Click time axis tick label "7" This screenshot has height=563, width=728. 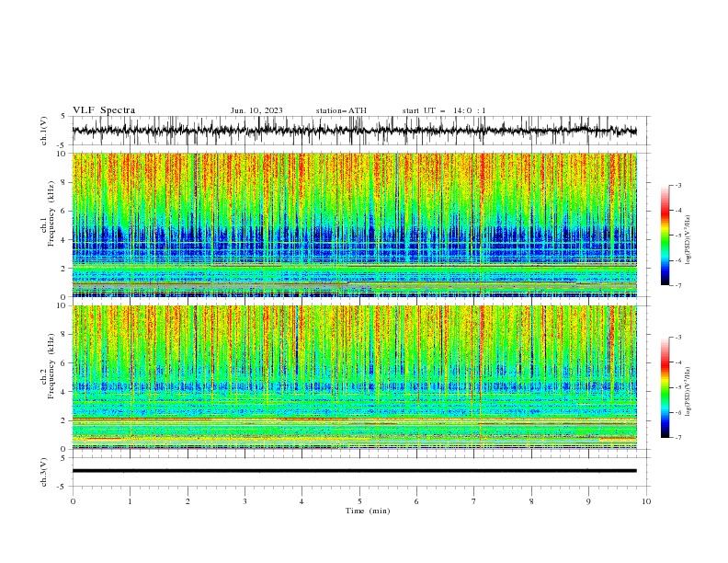[474, 501]
